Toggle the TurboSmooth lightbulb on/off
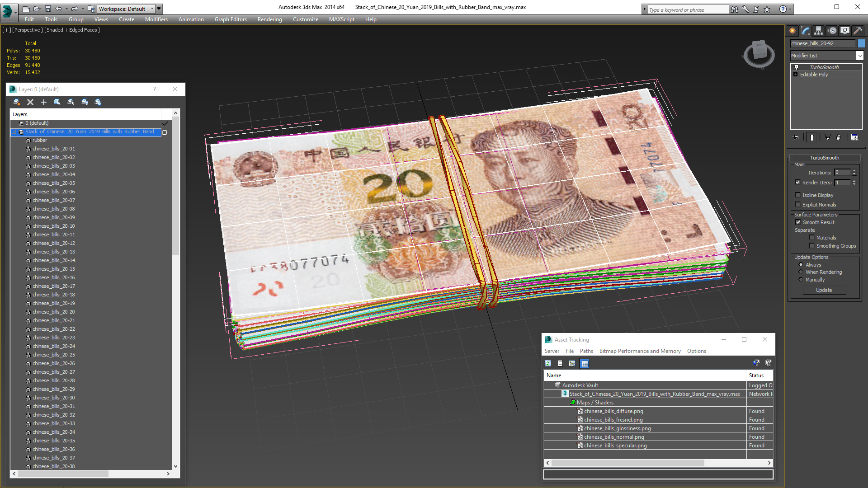This screenshot has height=488, width=868. coord(797,67)
